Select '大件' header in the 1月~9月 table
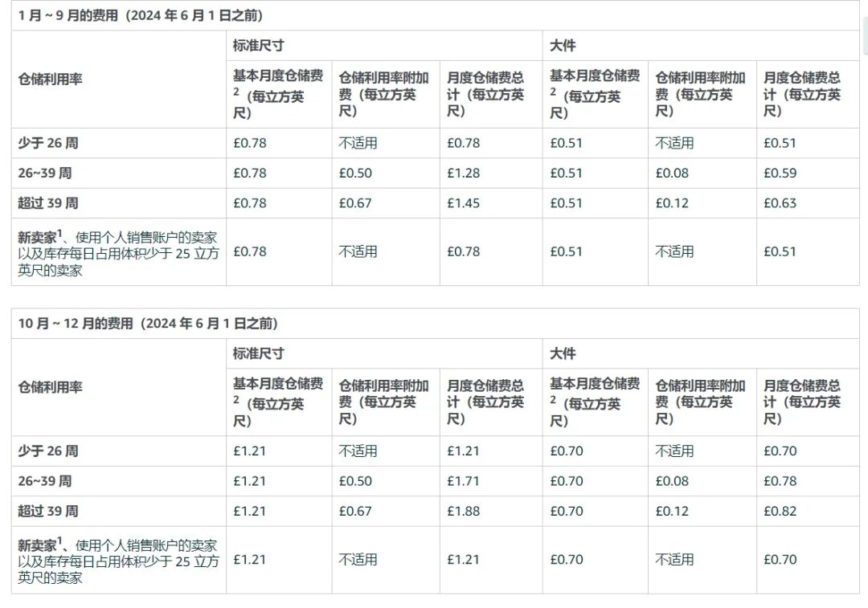868x608 pixels. point(563,45)
